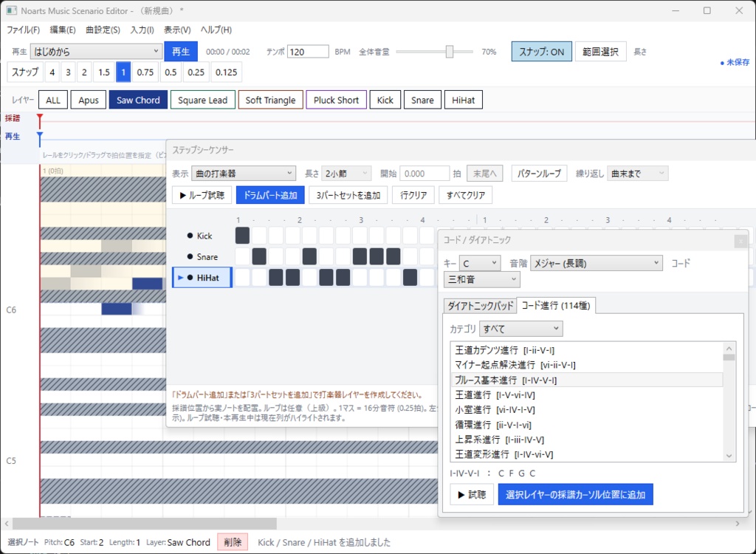Select 王道進行 [I-V-vi-IV] in list

coord(587,394)
